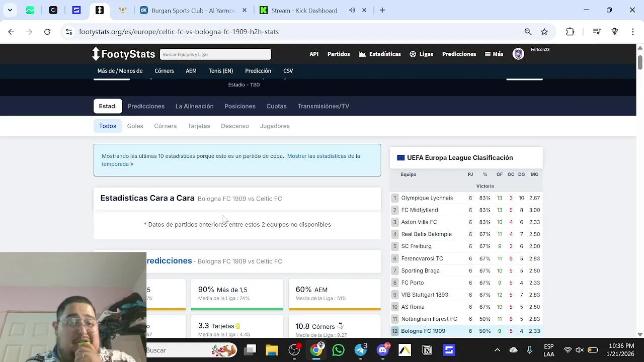
Task: Click the page vertical scrollbar
Action: (x=640, y=62)
